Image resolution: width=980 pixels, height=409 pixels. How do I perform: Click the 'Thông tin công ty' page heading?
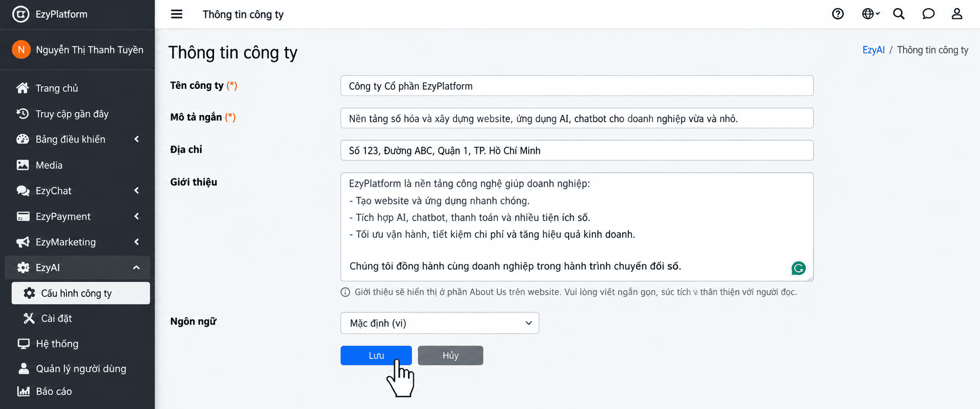click(233, 53)
